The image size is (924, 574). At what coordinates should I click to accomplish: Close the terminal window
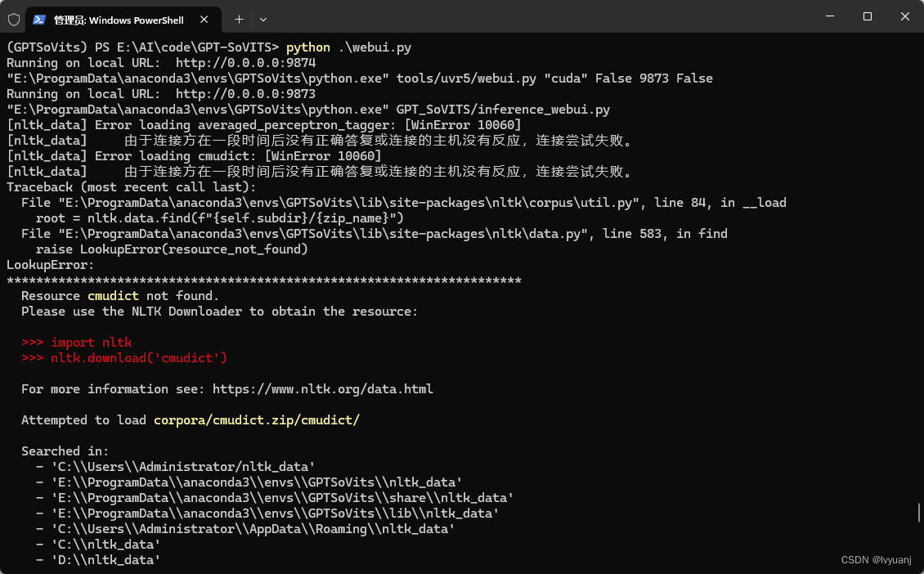pyautogui.click(x=905, y=16)
